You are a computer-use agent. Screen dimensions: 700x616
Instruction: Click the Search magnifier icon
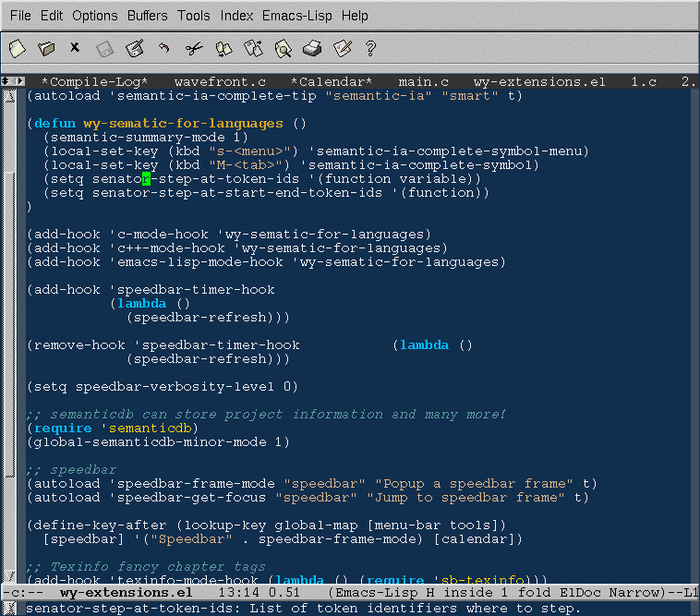(283, 48)
